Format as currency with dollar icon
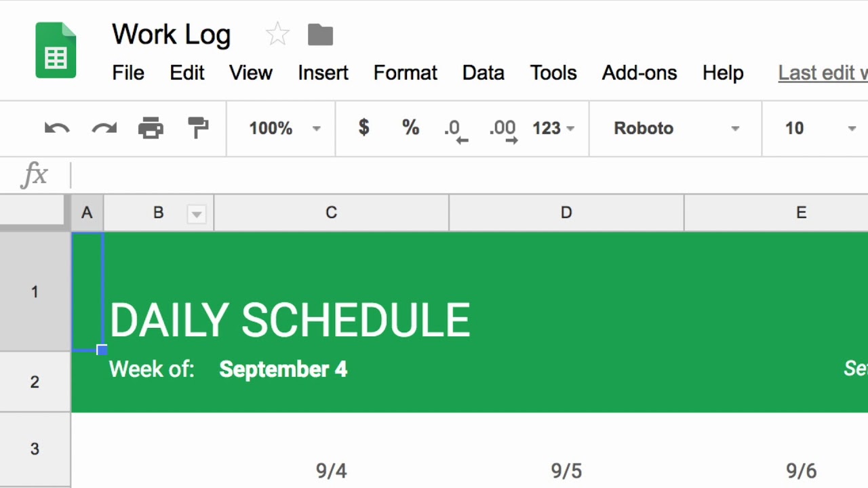 364,127
